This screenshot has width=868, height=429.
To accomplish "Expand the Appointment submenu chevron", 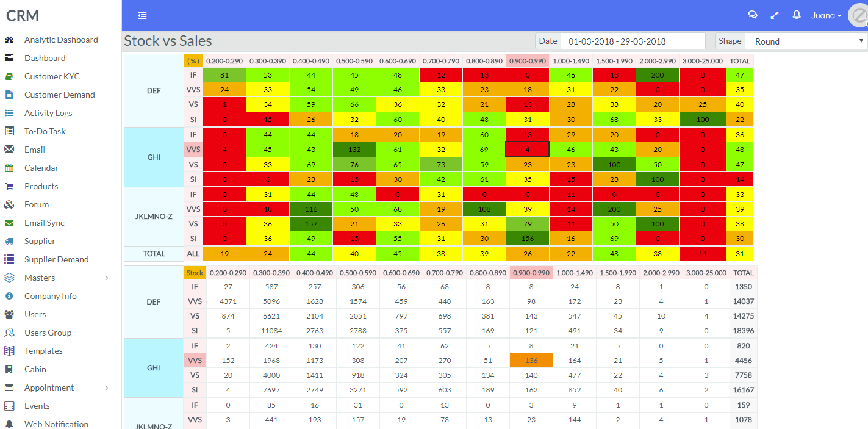I will tap(107, 388).
